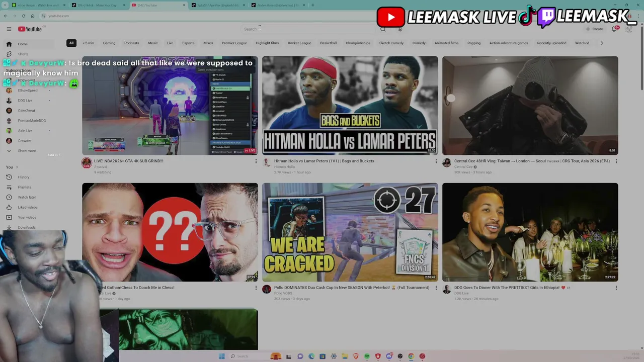Play the WE ARE CRACKED Fortnite thumbnail
The width and height of the screenshot is (644, 362).
pyautogui.click(x=350, y=232)
